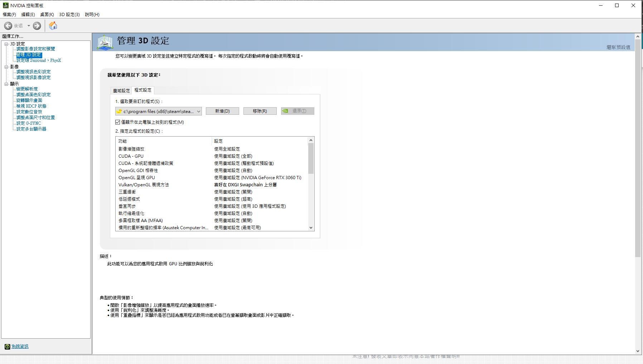Click the 管理 3D 設定 header icon

pyautogui.click(x=105, y=42)
